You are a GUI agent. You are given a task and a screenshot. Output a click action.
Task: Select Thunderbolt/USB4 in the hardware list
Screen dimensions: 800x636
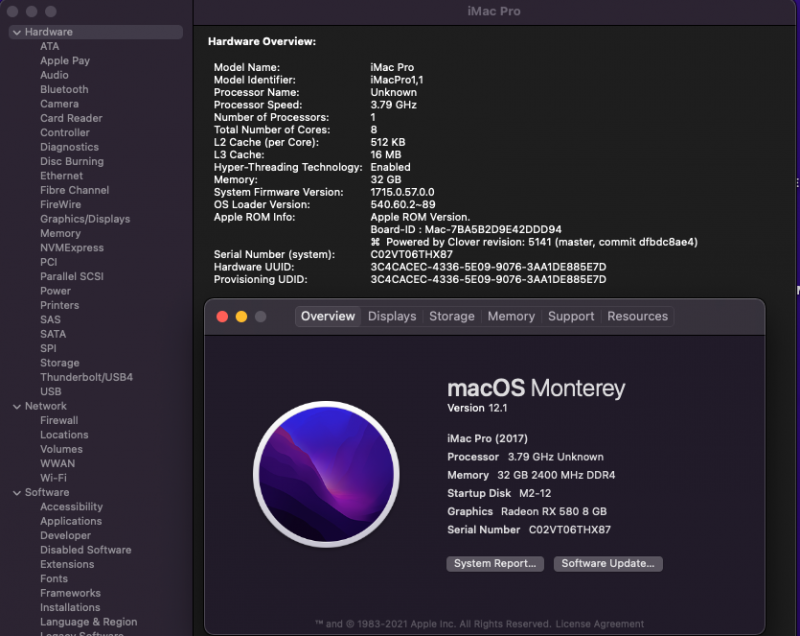click(x=86, y=377)
